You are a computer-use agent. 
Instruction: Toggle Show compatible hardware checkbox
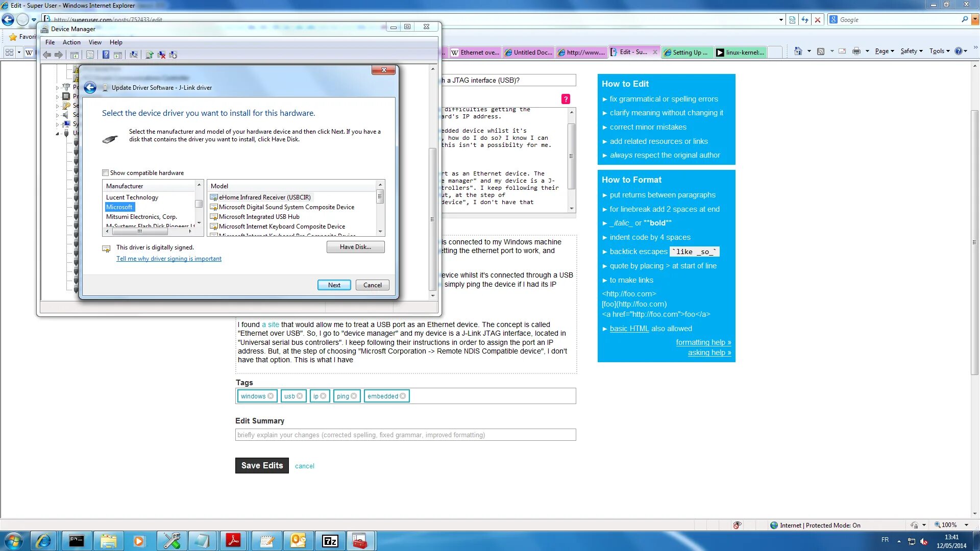[x=106, y=173]
